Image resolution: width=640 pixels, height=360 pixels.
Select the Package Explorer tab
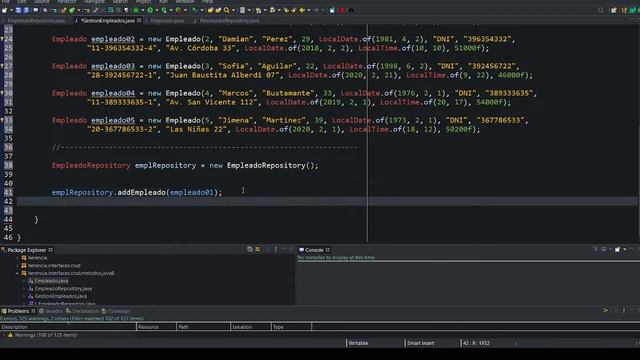click(x=27, y=250)
